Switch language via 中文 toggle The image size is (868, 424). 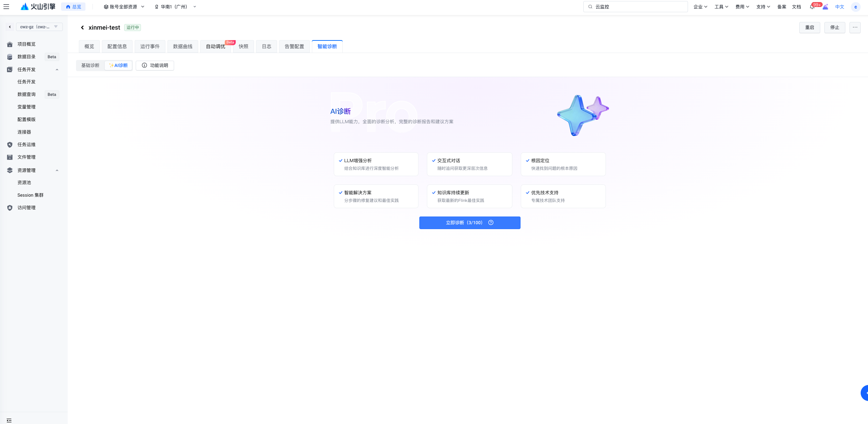839,7
